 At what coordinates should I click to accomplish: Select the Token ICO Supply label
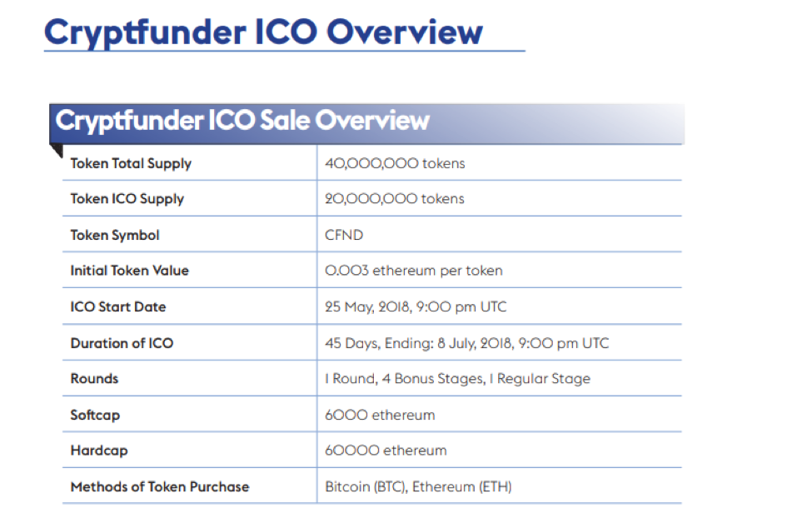[127, 199]
